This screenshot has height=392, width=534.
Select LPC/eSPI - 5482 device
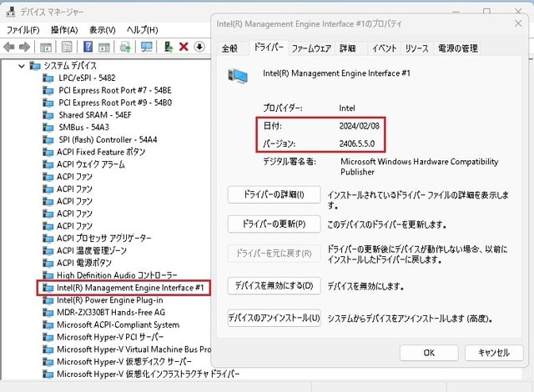click(87, 78)
